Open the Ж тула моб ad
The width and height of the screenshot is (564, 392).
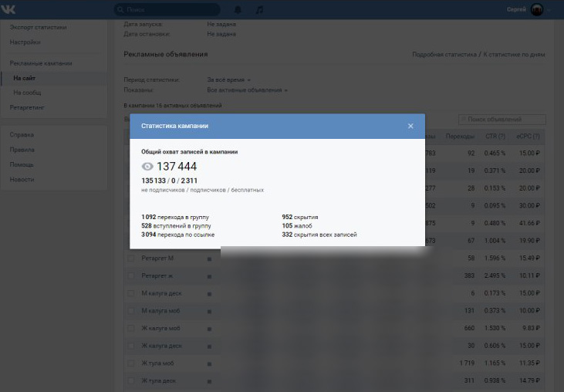pos(157,363)
